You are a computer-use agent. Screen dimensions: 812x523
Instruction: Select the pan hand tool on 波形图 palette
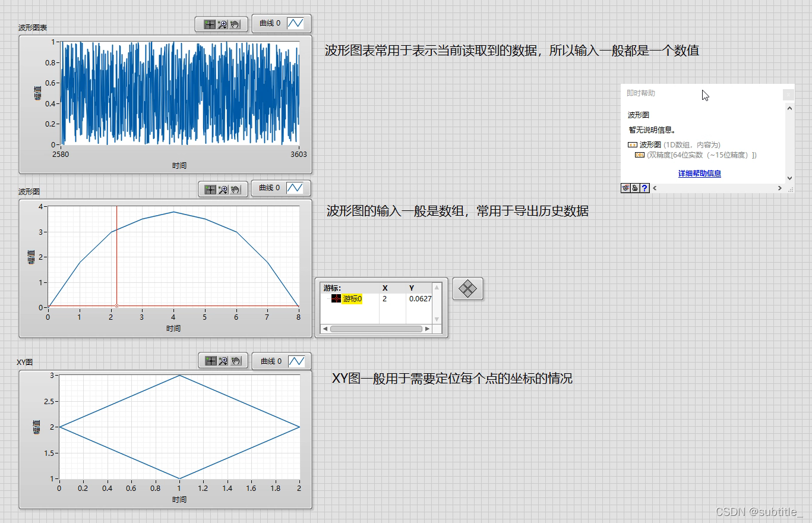(x=236, y=190)
